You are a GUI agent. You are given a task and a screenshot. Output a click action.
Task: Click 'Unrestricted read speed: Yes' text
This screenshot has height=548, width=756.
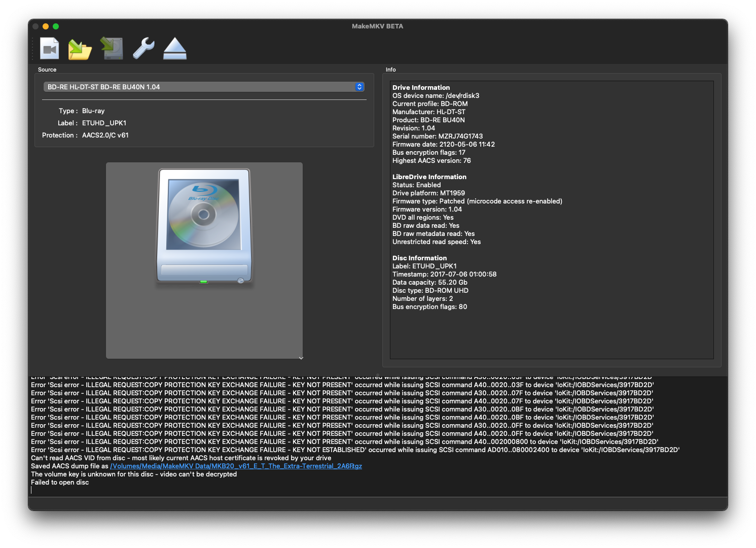(437, 242)
